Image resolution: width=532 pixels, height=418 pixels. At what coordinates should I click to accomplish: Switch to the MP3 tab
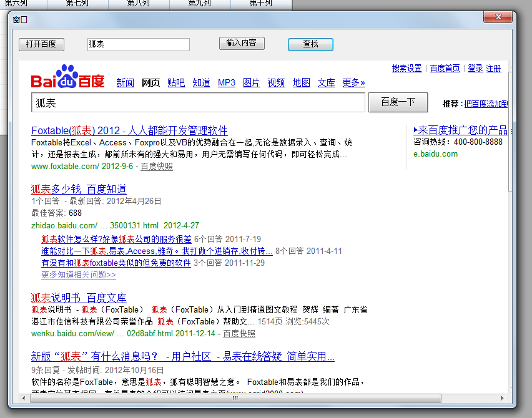[226, 83]
